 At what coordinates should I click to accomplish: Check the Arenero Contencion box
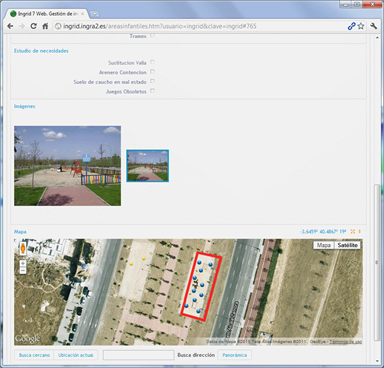pyautogui.click(x=152, y=72)
